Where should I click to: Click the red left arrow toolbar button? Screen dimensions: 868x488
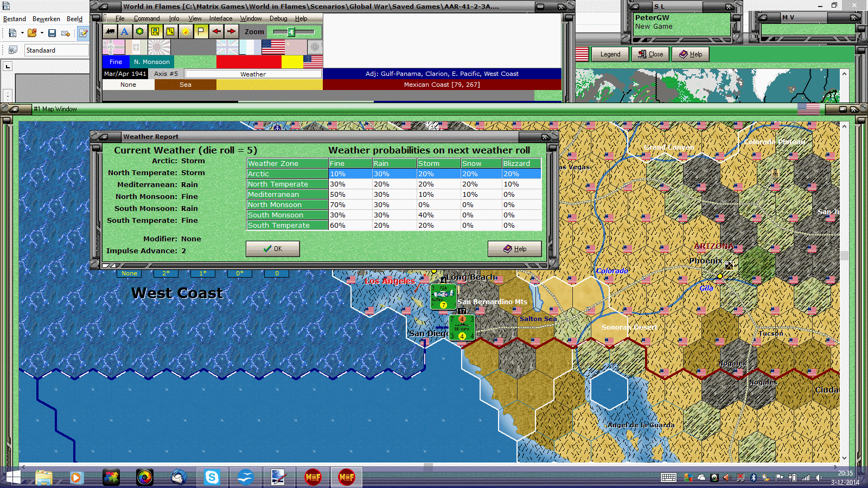[216, 31]
